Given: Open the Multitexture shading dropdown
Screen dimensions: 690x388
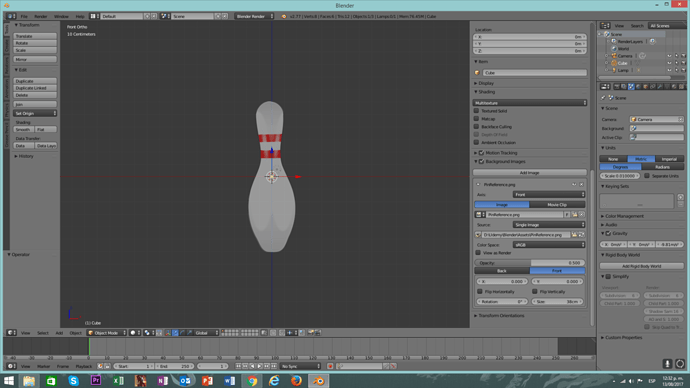Looking at the screenshot, I should coord(530,103).
